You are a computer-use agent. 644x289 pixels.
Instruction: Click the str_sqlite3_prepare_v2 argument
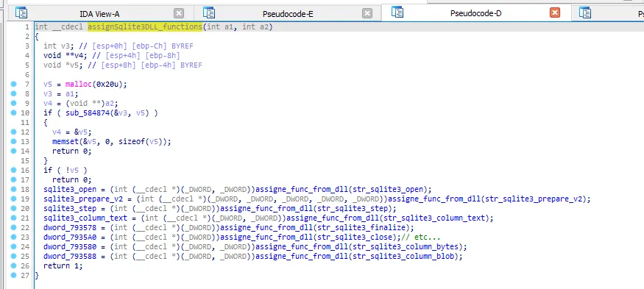tap(534, 199)
